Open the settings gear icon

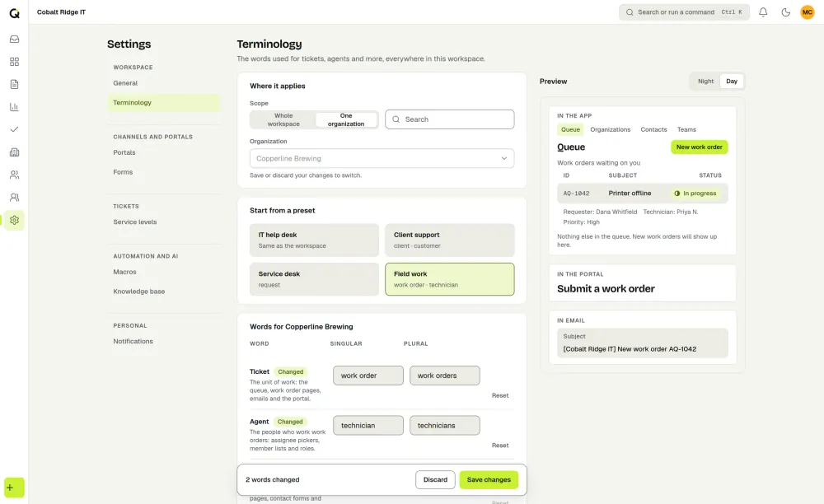point(14,220)
